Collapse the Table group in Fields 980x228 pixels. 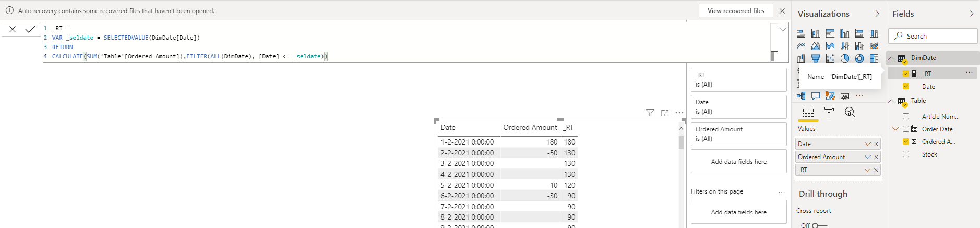click(892, 101)
